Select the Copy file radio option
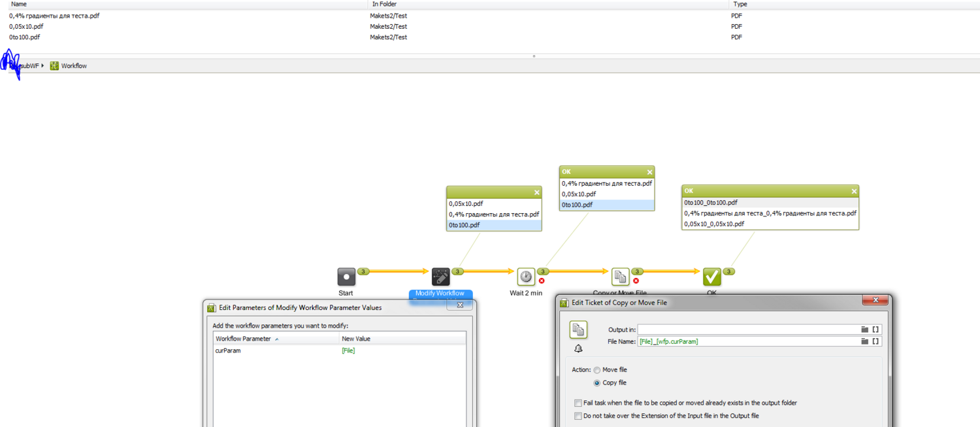 coord(597,383)
